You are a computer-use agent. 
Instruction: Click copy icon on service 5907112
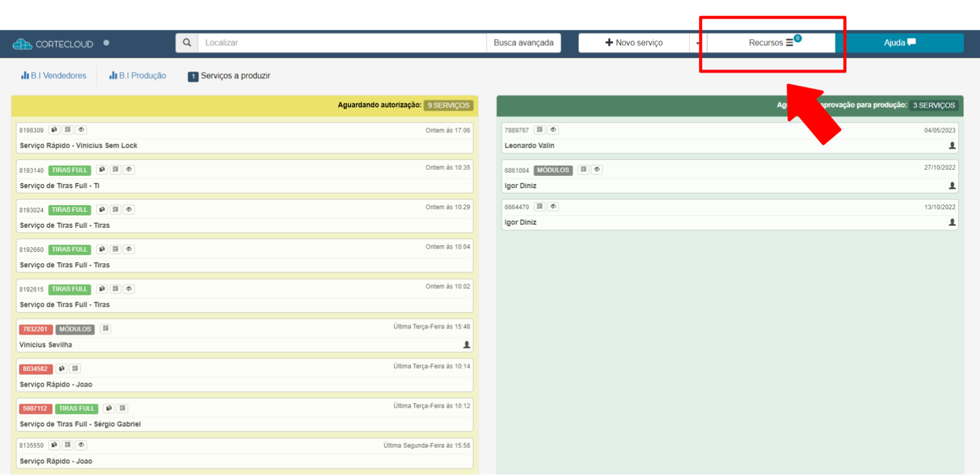[x=109, y=408]
